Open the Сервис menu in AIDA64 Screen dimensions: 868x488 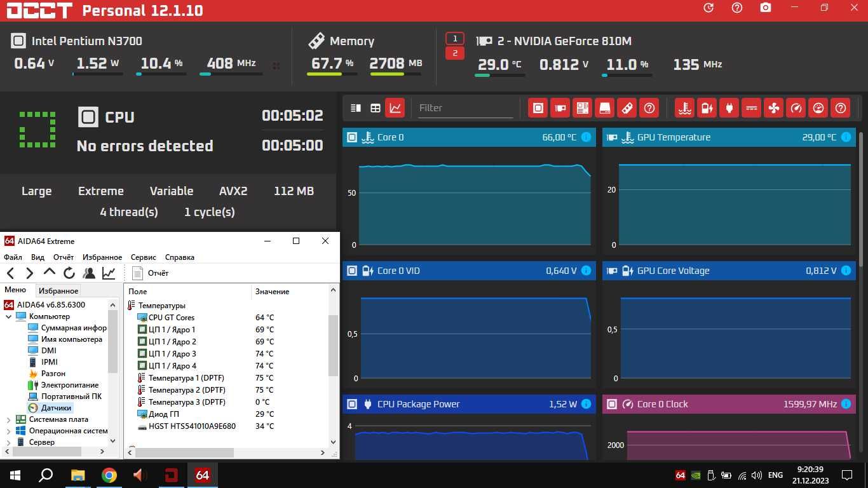coord(143,257)
